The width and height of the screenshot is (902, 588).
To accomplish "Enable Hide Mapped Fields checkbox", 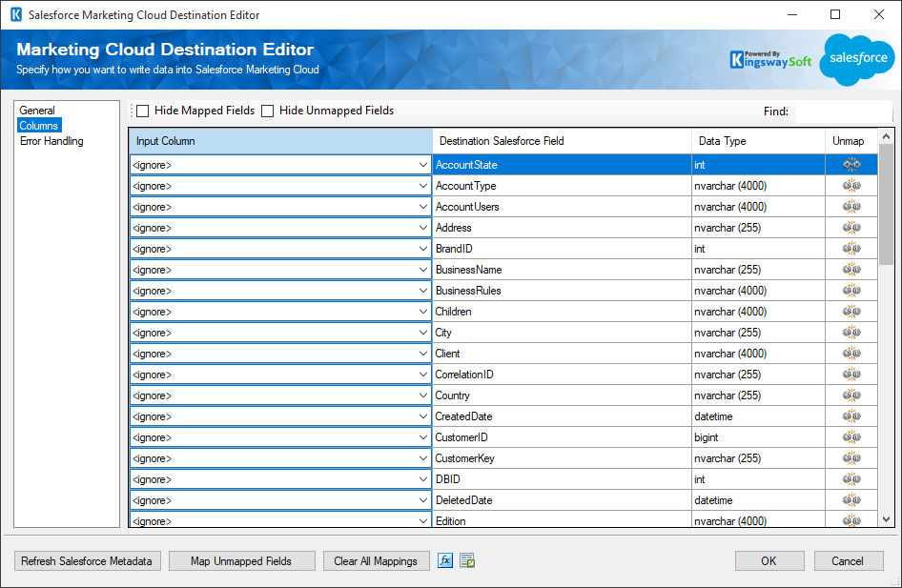I will click(143, 111).
